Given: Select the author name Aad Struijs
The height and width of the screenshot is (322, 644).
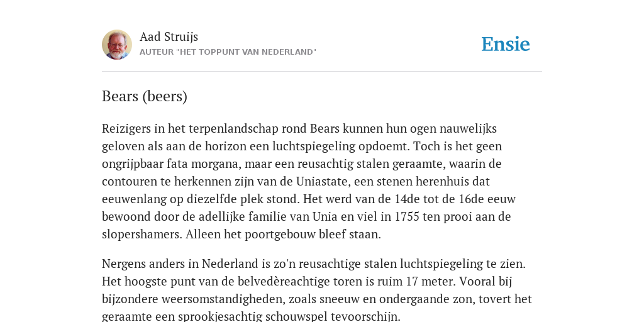Looking at the screenshot, I should click(169, 36).
